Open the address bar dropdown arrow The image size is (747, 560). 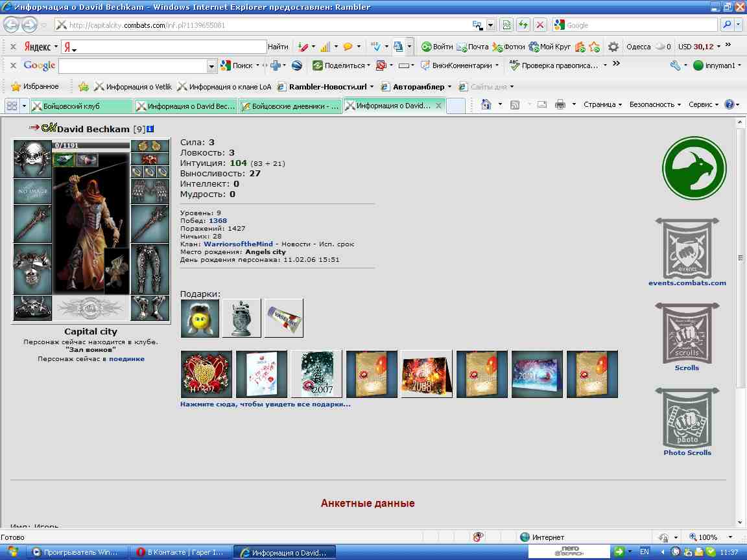click(490, 25)
